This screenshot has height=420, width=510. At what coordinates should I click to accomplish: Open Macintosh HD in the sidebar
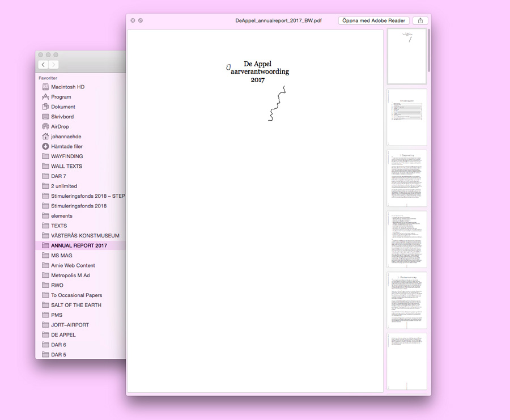(x=67, y=87)
